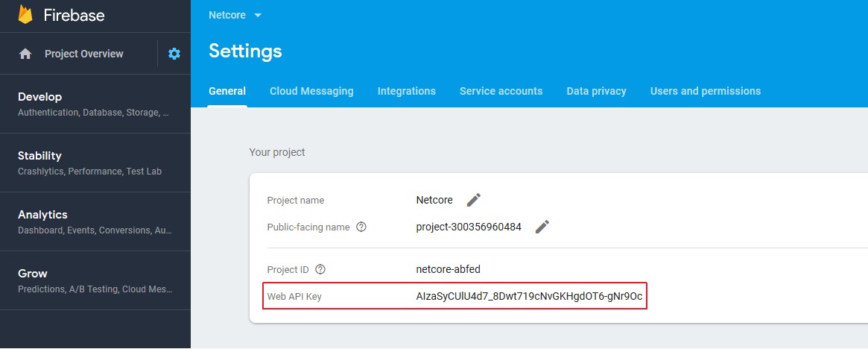
Task: Click the Settings page heading
Action: point(245,51)
